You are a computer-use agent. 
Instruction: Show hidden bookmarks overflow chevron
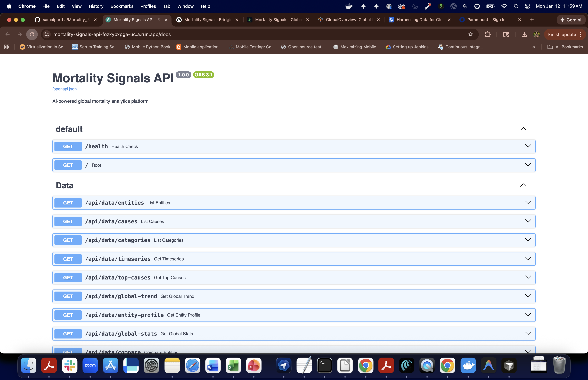point(534,47)
